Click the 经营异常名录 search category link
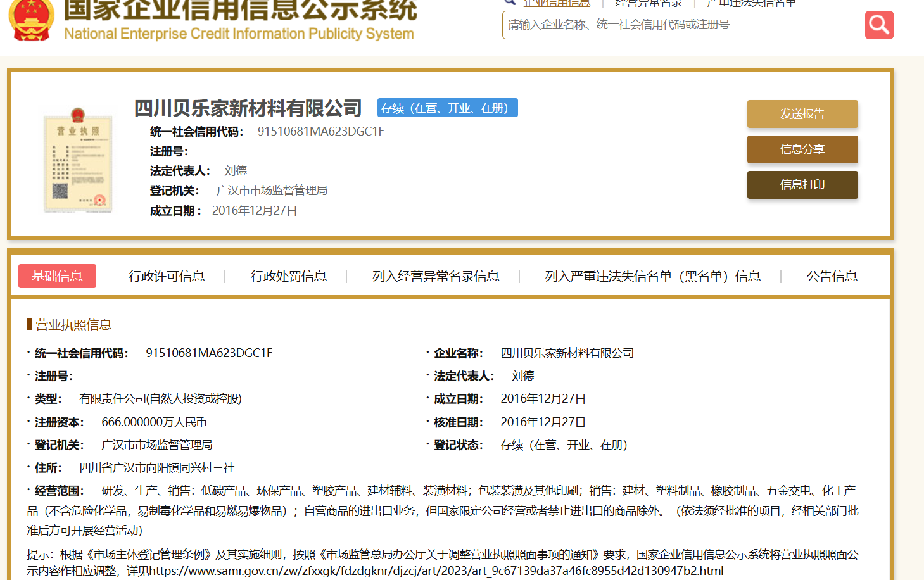 tap(649, 3)
